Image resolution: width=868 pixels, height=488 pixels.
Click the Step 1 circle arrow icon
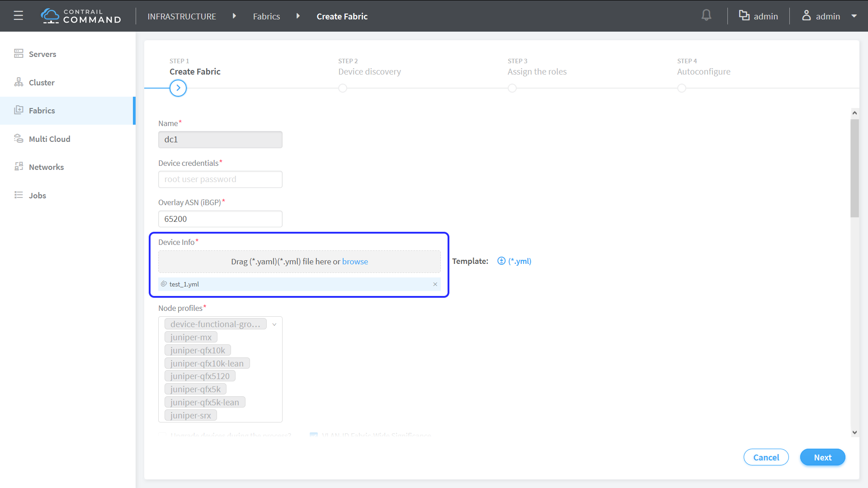(178, 88)
